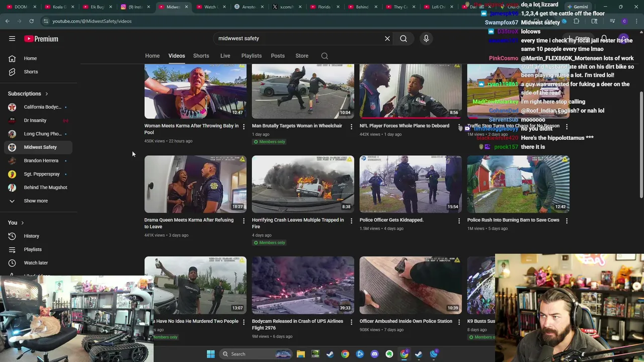Open options for Police Rush Into Burning Barn

[567, 220]
